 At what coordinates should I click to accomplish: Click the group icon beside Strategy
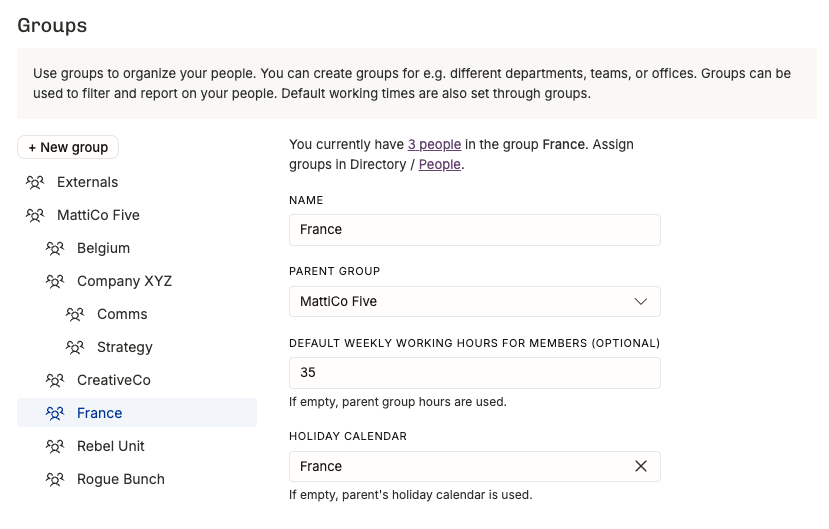point(75,347)
